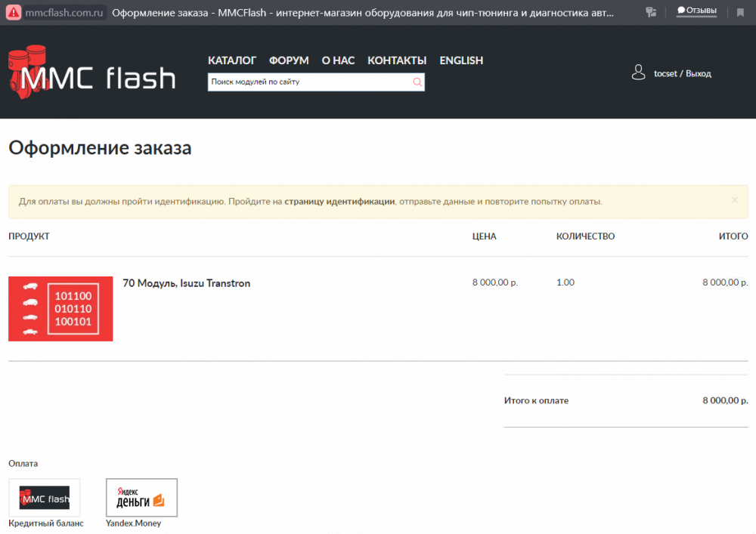The image size is (756, 534).
Task: Click the 70 Модуль, Isuzu Transtron title
Action: click(186, 283)
